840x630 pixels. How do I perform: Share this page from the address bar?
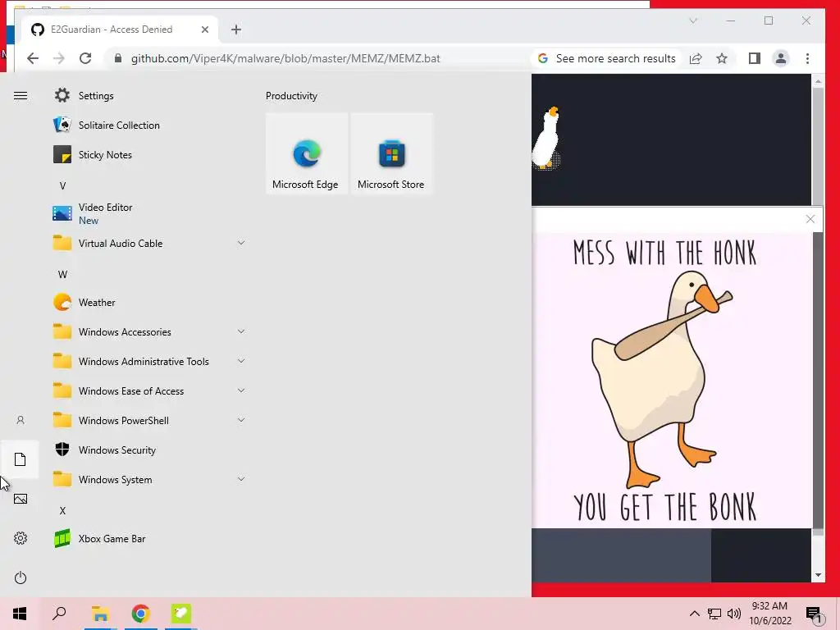[696, 58]
